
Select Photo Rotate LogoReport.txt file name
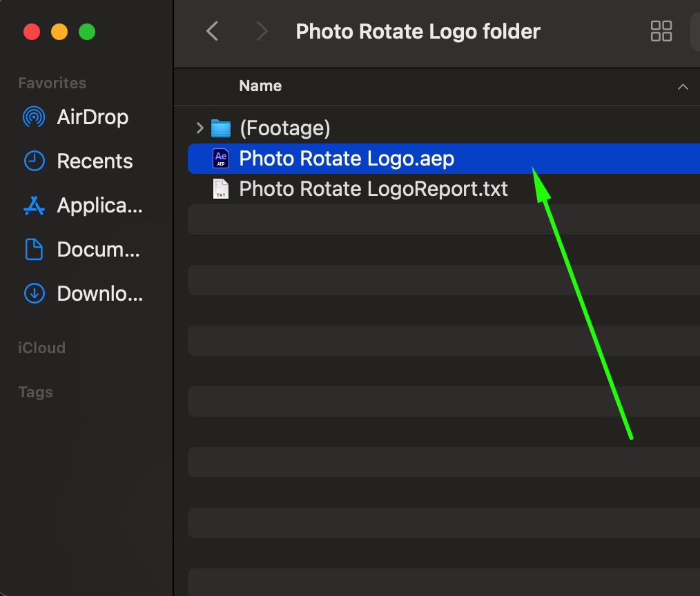(373, 189)
